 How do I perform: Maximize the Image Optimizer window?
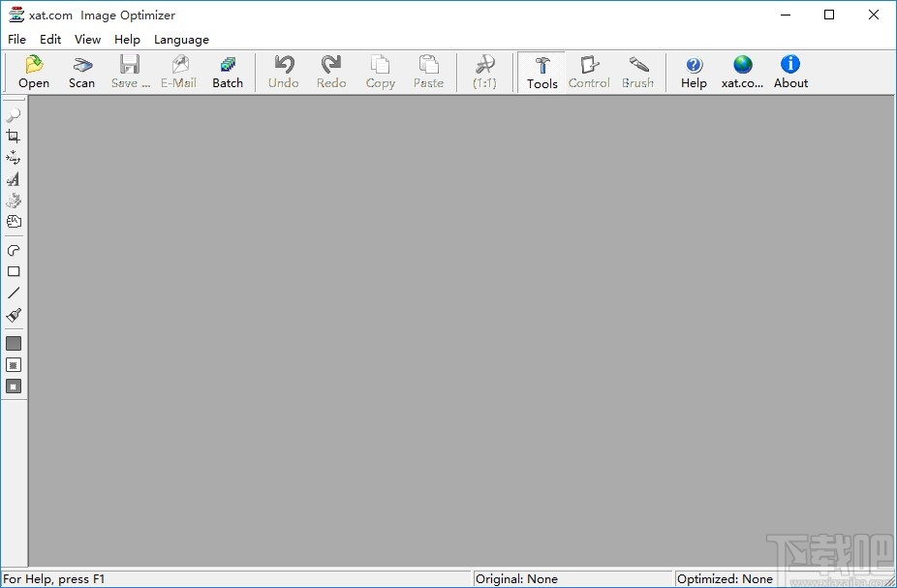point(829,15)
